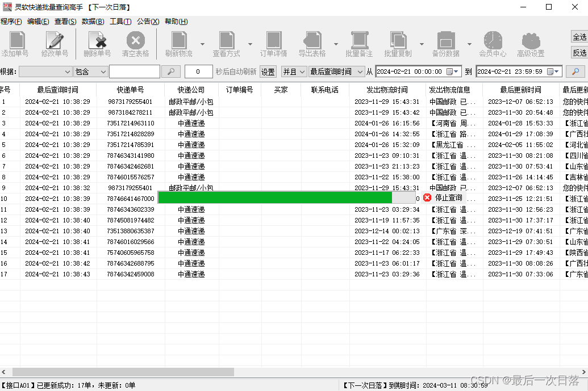Open the 公告(X) menu
Viewport: 588px width, 391px height.
click(x=148, y=22)
